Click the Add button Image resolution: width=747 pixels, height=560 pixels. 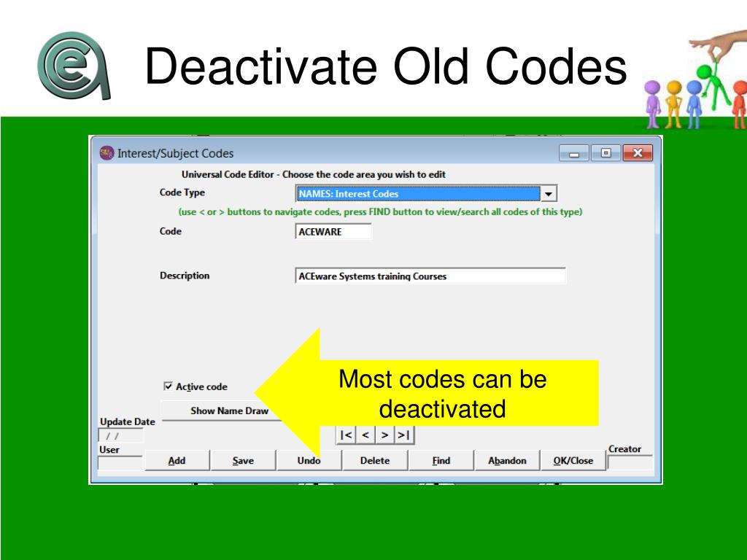177,461
